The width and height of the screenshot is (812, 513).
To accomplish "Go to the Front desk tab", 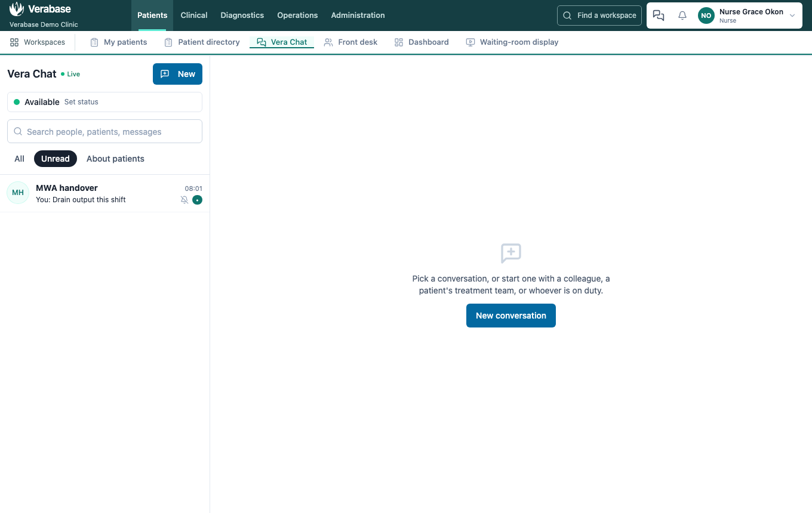I will (x=350, y=42).
